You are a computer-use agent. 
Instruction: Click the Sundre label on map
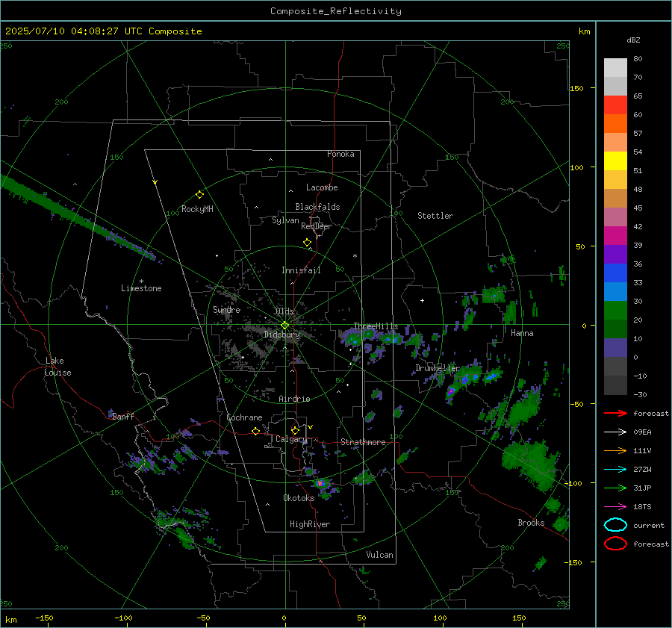(226, 309)
